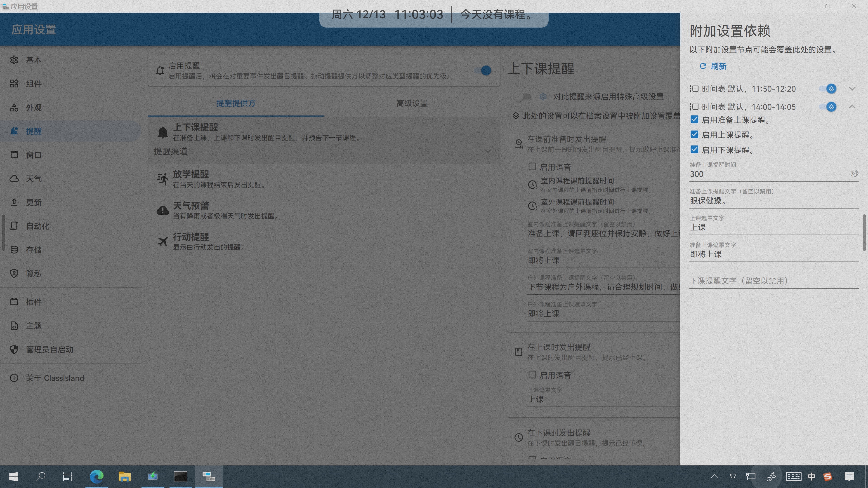Click the 下课提醒文字 input field
Image resolution: width=868 pixels, height=488 pixels.
[x=773, y=281]
